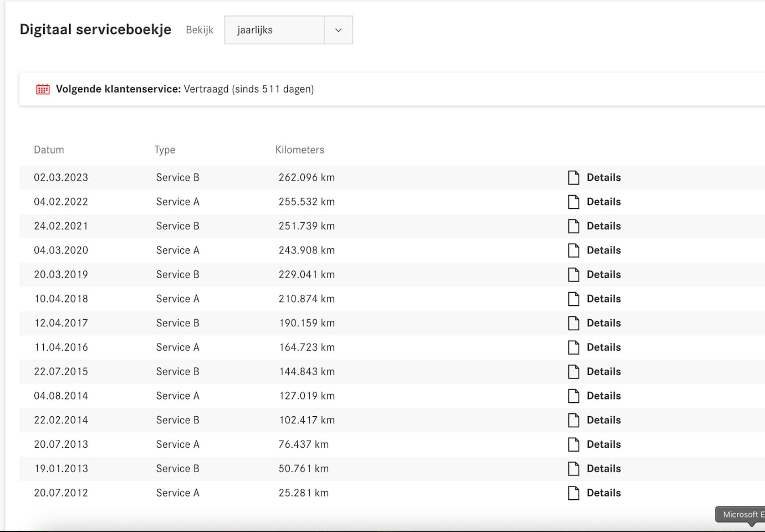Open Details for the 255.532 km service

604,202
